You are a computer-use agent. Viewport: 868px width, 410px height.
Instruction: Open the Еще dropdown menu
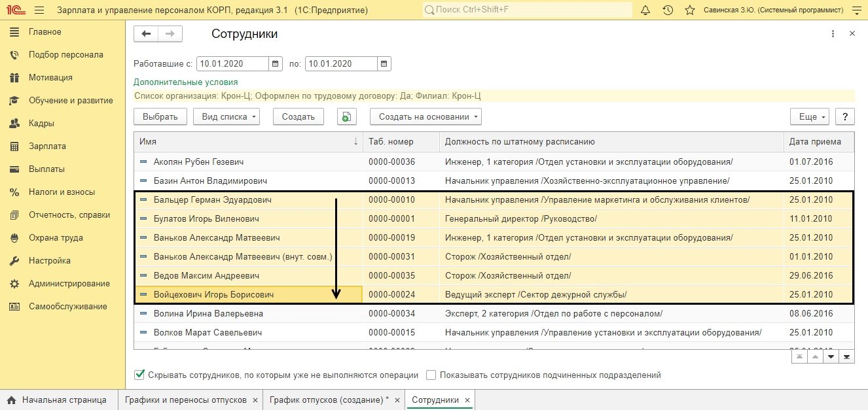(x=810, y=116)
